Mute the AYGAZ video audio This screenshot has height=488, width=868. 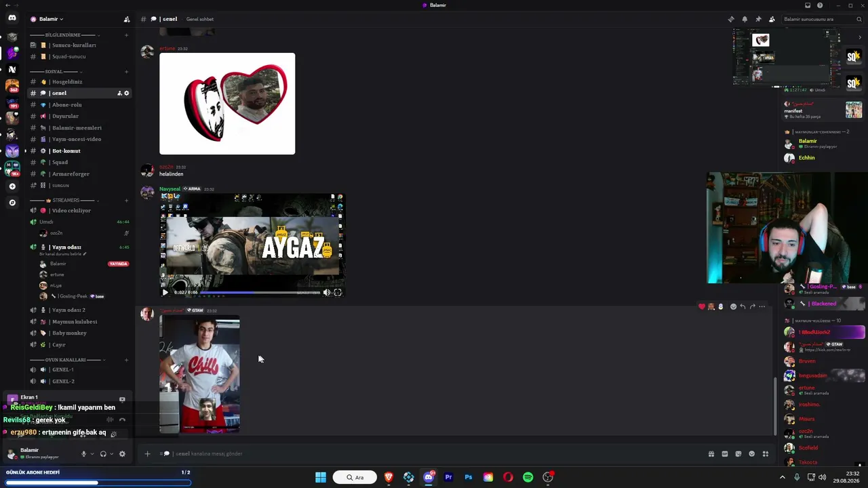pyautogui.click(x=326, y=293)
